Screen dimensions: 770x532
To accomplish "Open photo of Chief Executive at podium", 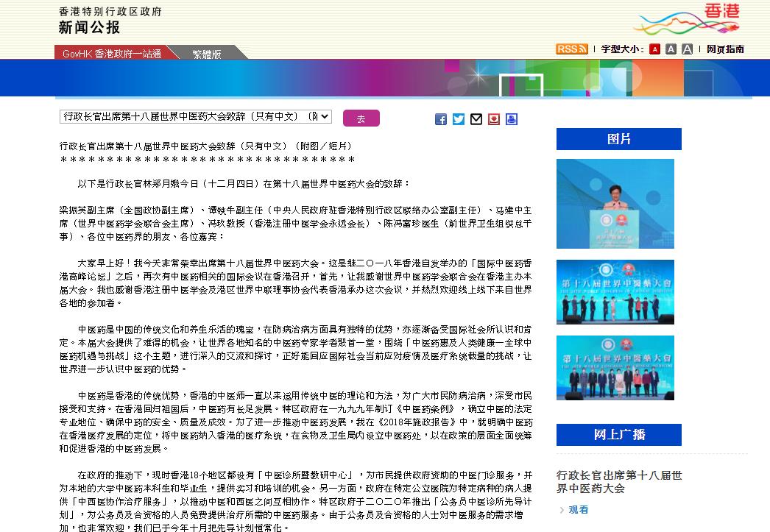I will click(615, 204).
